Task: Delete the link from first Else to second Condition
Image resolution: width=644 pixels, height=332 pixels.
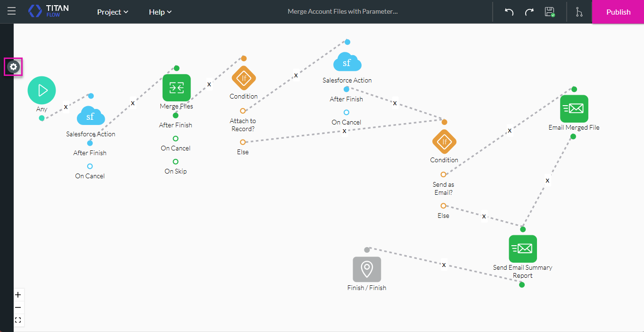Action: point(344,131)
